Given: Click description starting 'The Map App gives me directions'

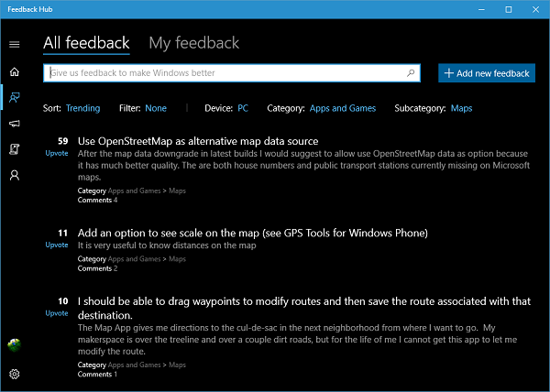Looking at the screenshot, I should (x=297, y=340).
